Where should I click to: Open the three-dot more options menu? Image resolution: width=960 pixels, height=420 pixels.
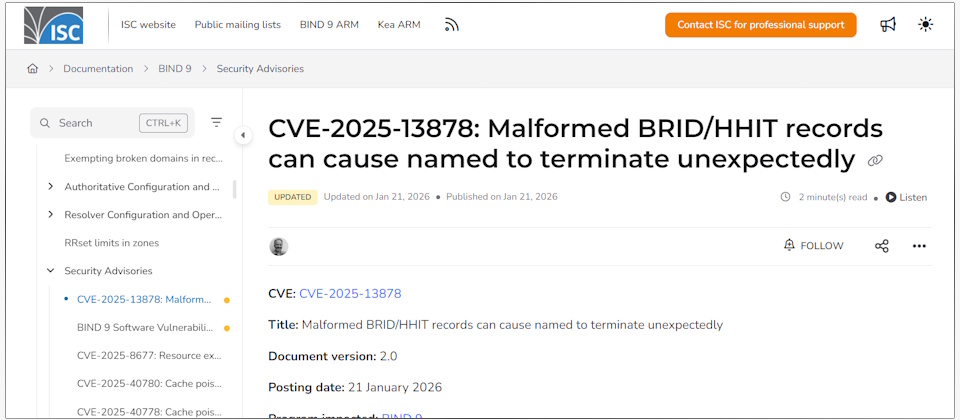pyautogui.click(x=919, y=246)
